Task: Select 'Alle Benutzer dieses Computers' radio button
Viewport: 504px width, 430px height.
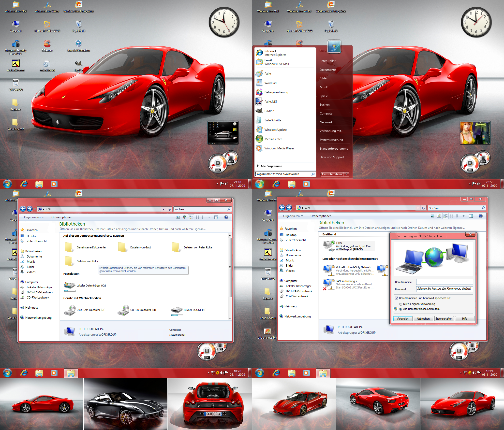Action: [x=401, y=309]
